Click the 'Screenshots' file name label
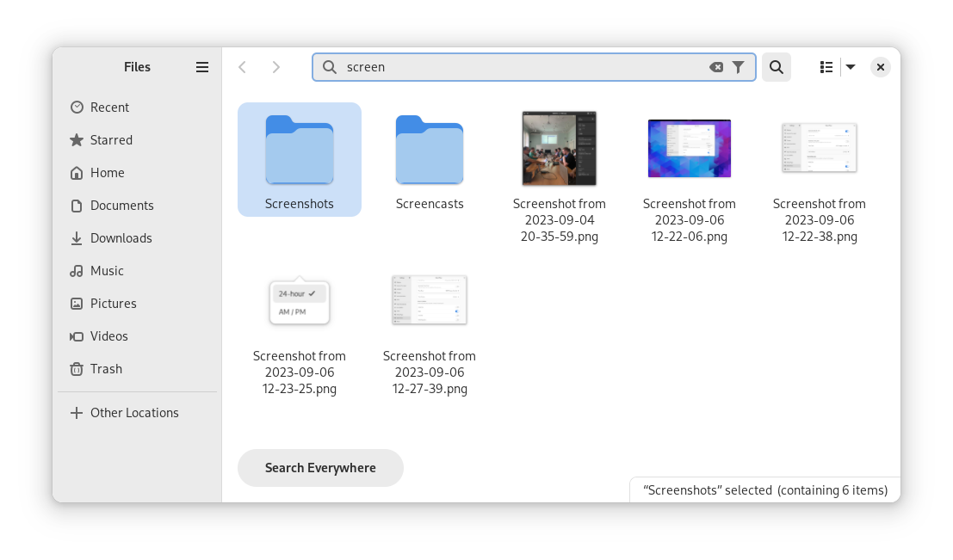 tap(300, 204)
